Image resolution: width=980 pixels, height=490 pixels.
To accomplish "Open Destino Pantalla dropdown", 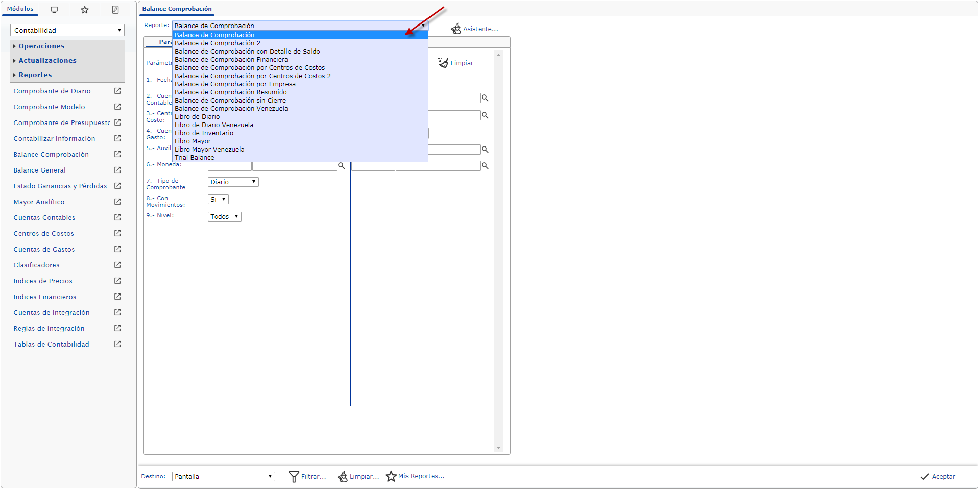I will tap(224, 476).
